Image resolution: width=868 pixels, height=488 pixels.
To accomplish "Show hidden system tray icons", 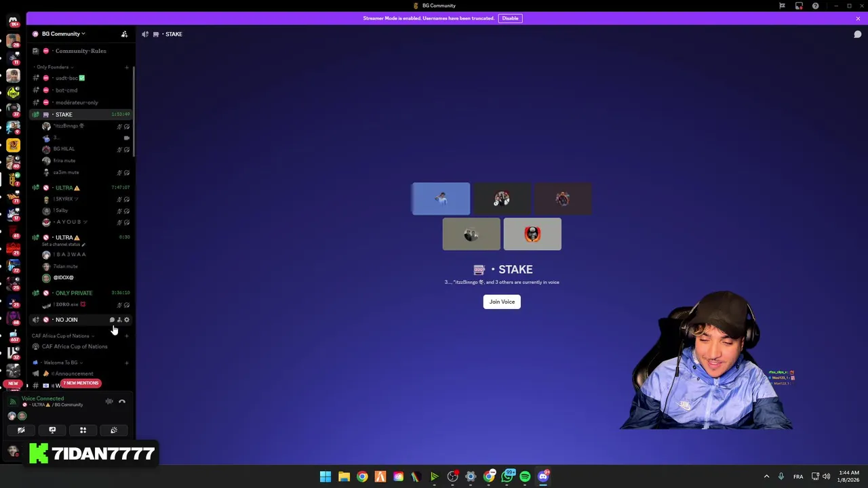I will (766, 476).
